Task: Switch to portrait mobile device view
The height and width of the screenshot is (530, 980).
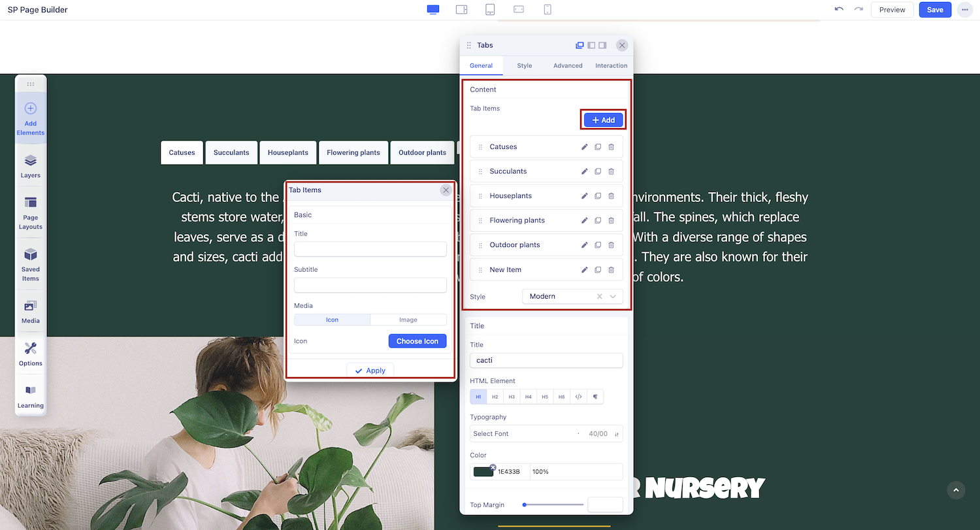Action: click(547, 10)
